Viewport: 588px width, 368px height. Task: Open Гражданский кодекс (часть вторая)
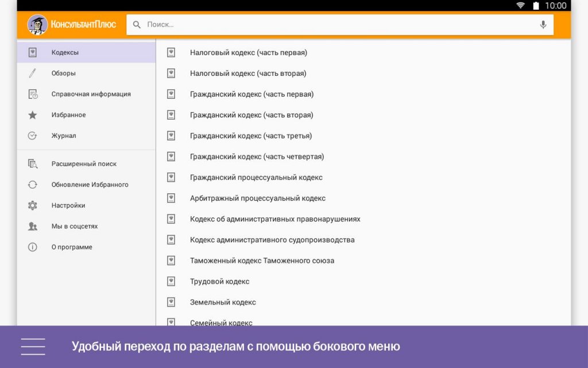[x=363, y=115]
